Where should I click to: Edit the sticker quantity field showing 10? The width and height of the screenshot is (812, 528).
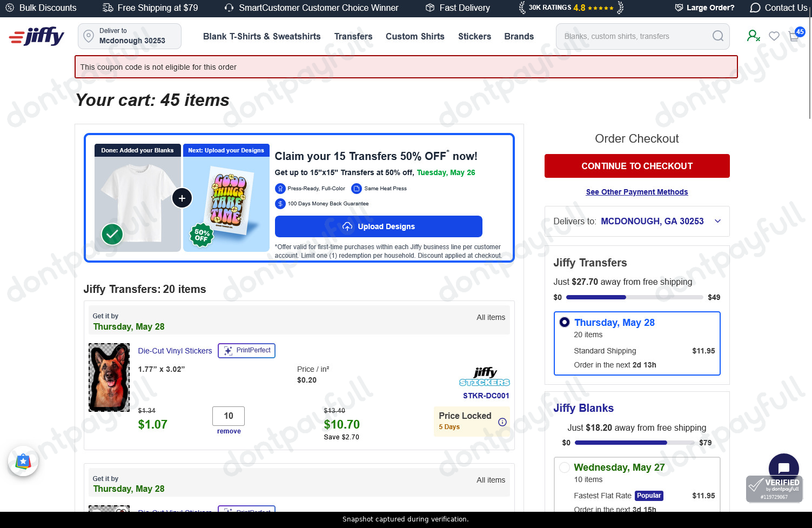(229, 416)
